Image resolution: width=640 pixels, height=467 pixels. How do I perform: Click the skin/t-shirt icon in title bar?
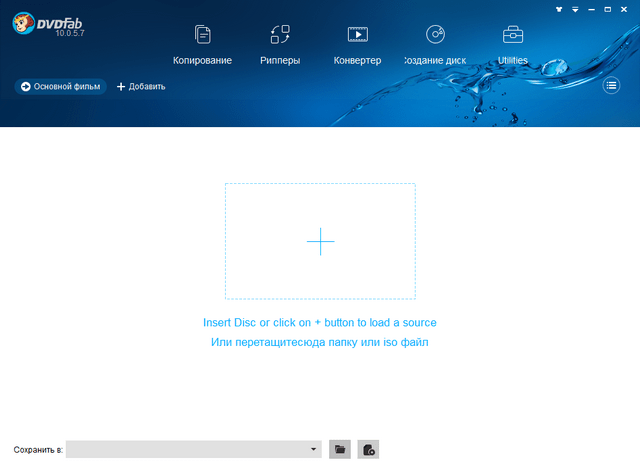[x=559, y=9]
